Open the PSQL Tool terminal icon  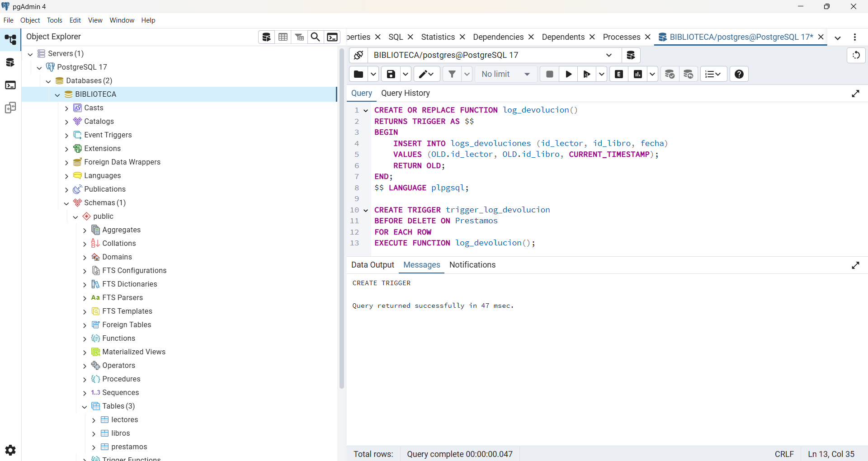332,37
